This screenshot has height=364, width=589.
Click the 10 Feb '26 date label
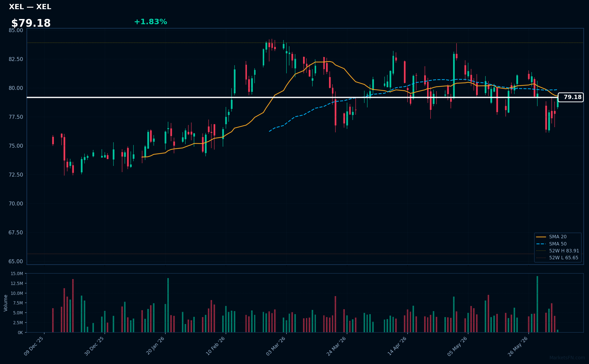pos(216,346)
